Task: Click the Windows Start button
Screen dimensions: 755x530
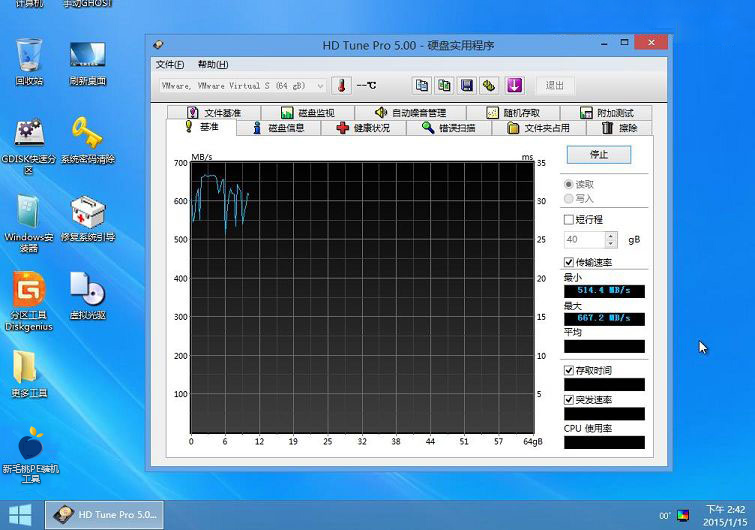Action: pyautogui.click(x=20, y=515)
